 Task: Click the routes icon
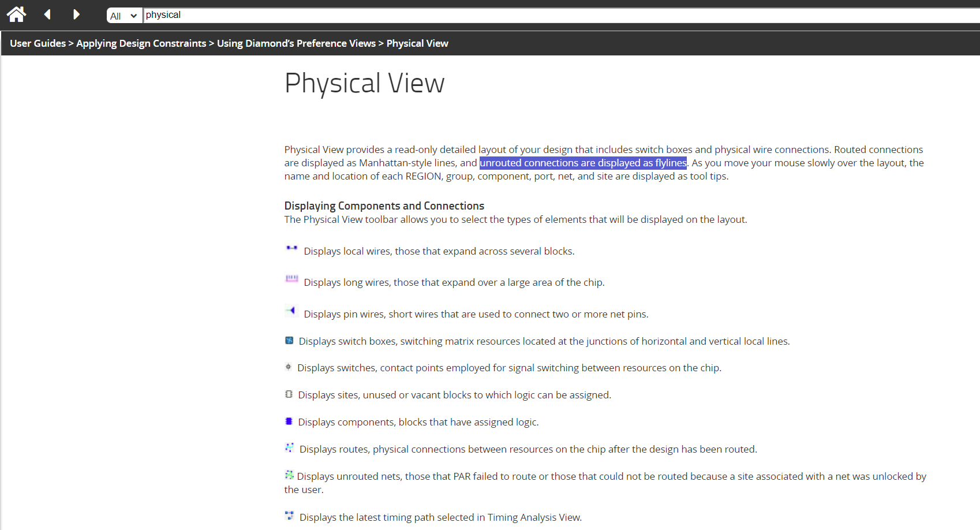(x=289, y=447)
